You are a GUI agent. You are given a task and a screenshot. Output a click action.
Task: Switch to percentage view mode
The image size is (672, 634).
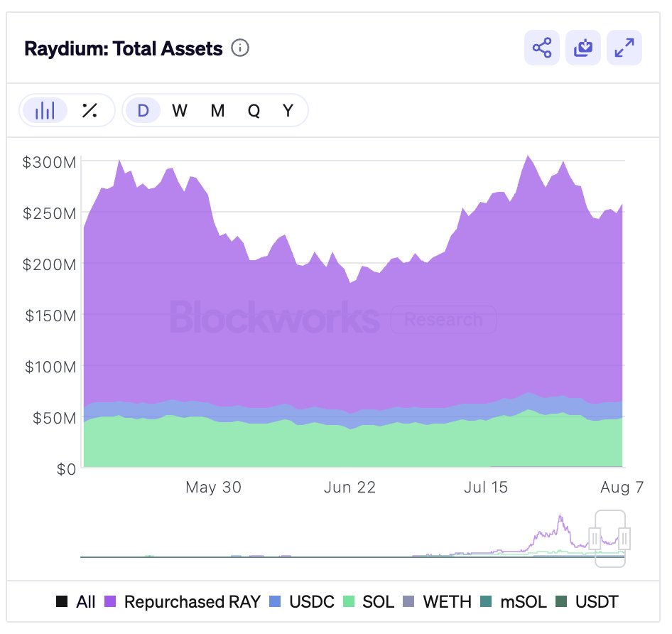coord(90,111)
